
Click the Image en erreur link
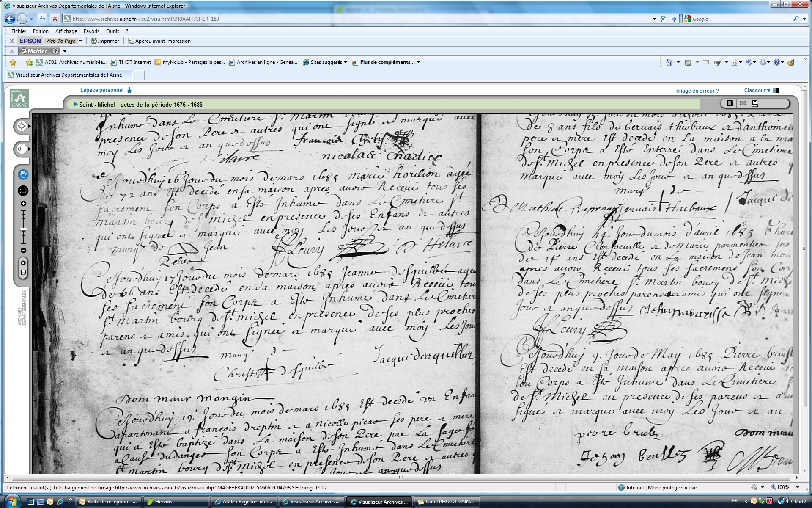(697, 91)
